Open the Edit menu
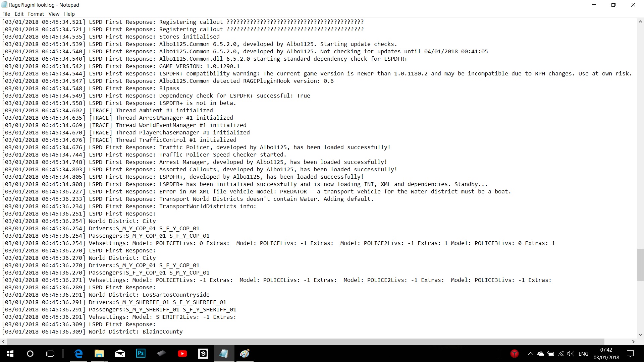The image size is (644, 362). click(x=19, y=14)
